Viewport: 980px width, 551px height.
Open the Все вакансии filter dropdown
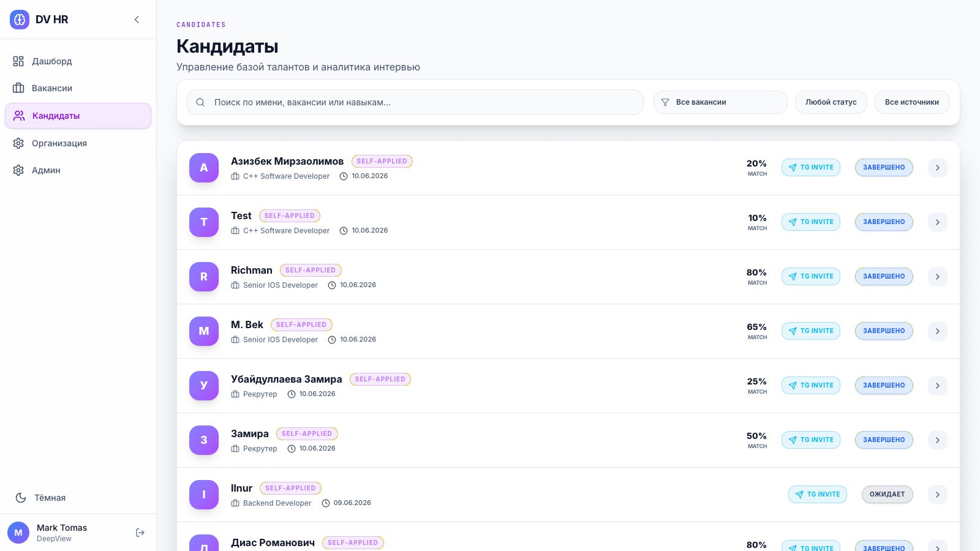click(x=720, y=102)
